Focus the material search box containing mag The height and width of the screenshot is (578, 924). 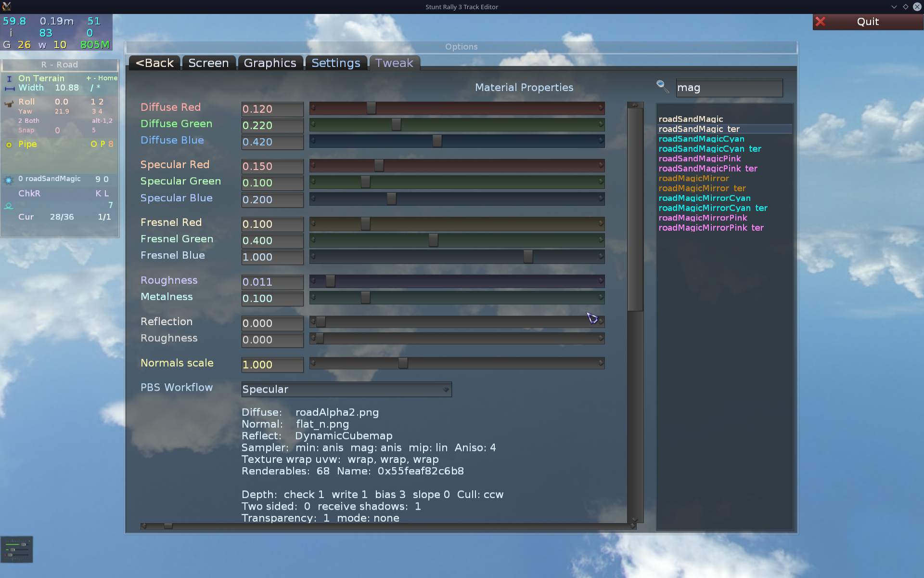[729, 88]
